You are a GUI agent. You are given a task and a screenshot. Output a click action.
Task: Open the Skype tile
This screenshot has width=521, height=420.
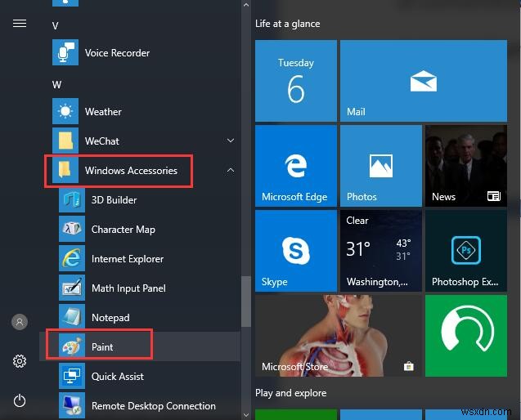pos(296,251)
